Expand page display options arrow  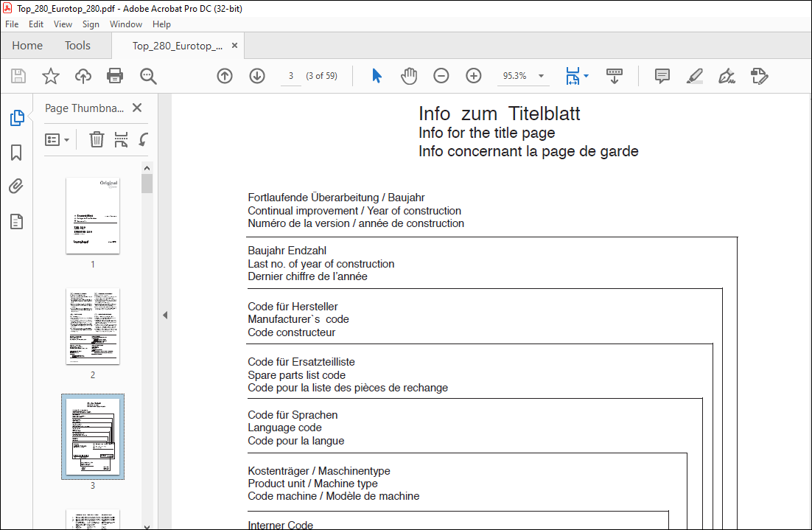[587, 76]
